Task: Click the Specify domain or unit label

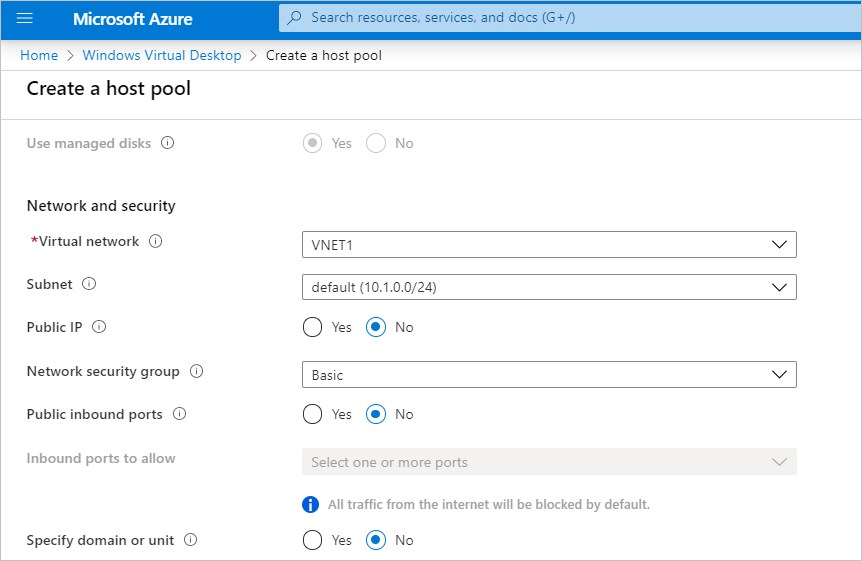Action: pyautogui.click(x=101, y=540)
